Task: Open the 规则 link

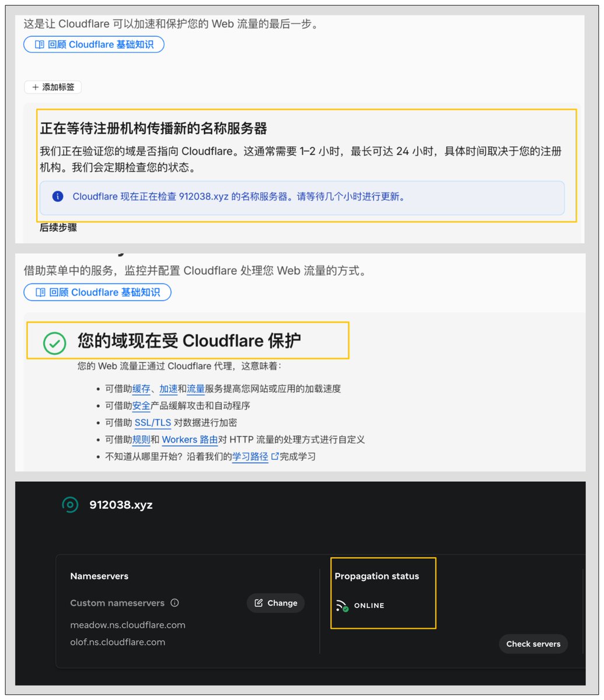Action: tap(141, 439)
